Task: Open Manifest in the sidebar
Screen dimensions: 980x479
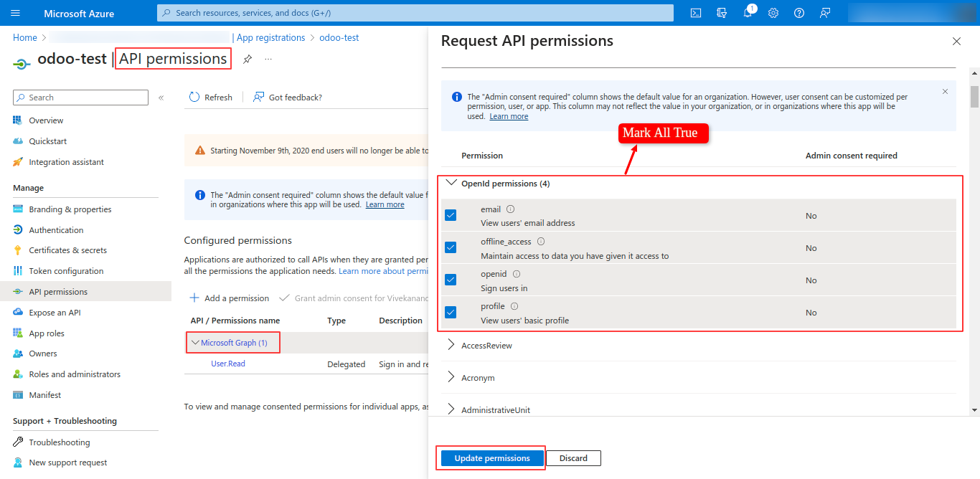Action: pyautogui.click(x=45, y=395)
